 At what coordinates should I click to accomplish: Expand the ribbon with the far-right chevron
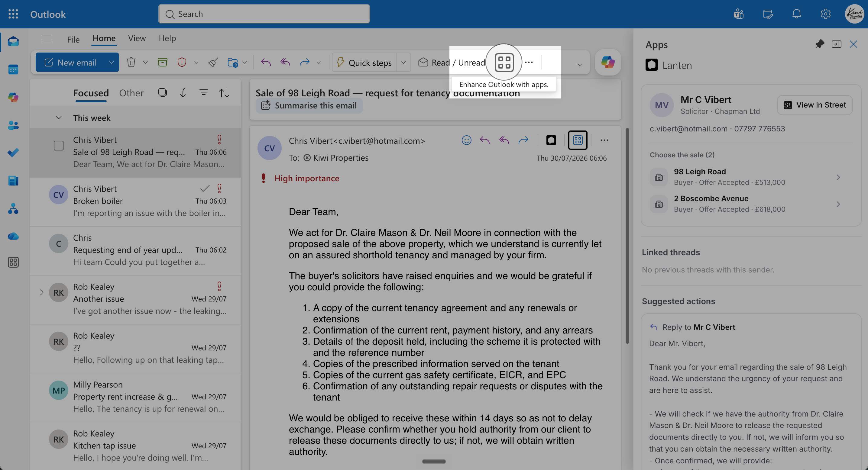tap(580, 65)
